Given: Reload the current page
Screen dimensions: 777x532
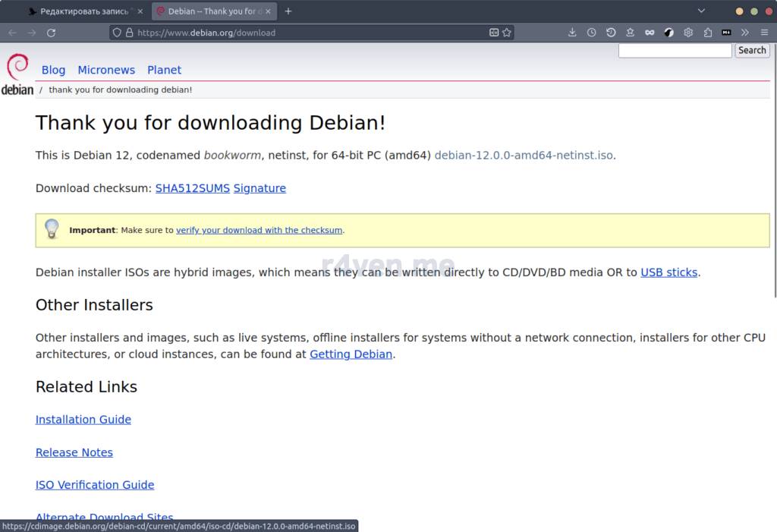Looking at the screenshot, I should 52,33.
